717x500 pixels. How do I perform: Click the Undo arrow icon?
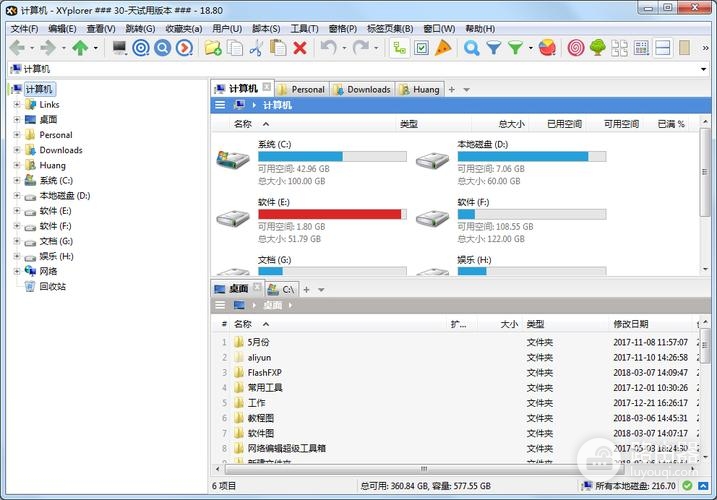[327, 48]
